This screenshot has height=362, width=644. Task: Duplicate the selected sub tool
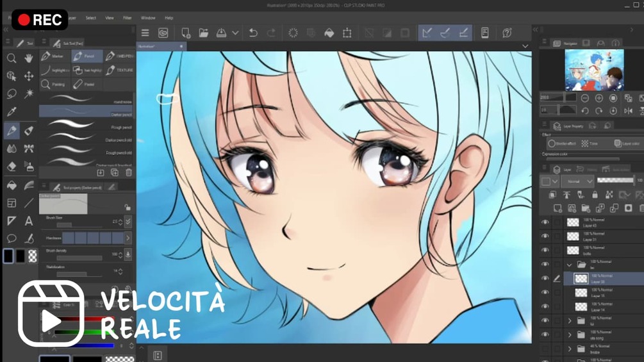(x=115, y=173)
